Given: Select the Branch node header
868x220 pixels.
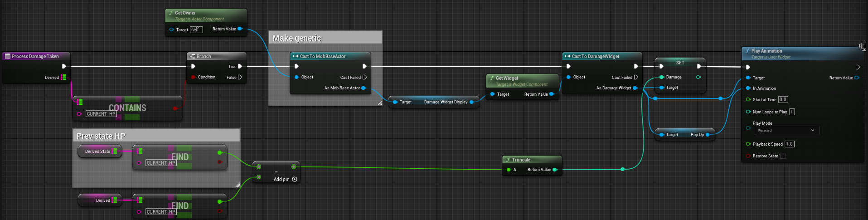Looking at the screenshot, I should 217,56.
